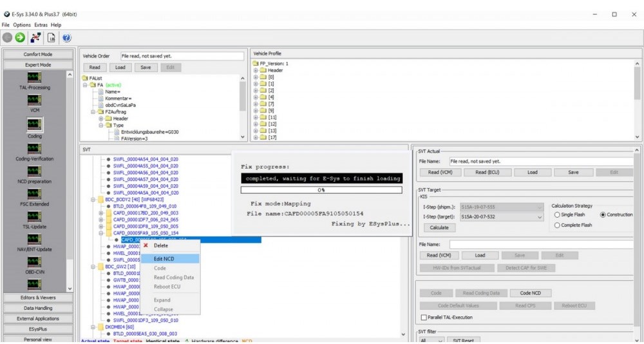The height and width of the screenshot is (344, 644).
Task: Open the TAL-Processing module icon
Action: 35,77
